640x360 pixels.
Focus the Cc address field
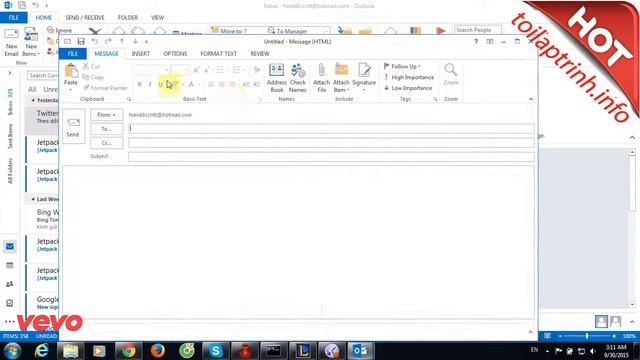click(331, 142)
